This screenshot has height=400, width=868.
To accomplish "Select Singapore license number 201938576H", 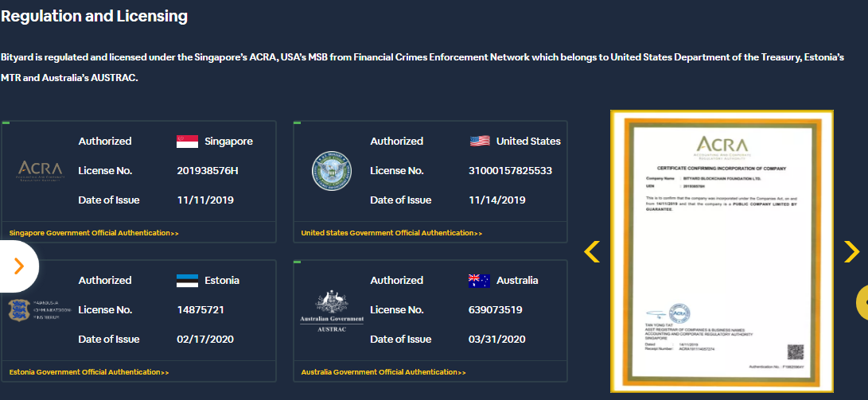I will (x=208, y=171).
